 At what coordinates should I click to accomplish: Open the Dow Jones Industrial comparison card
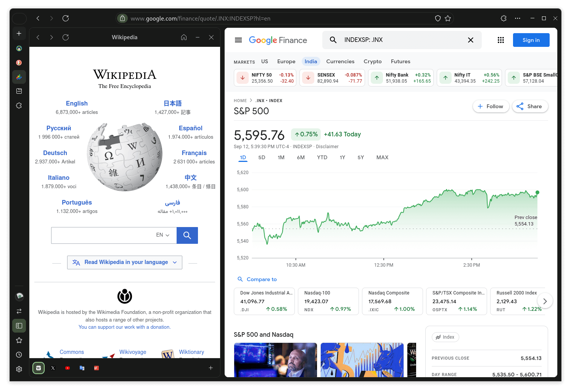264,301
